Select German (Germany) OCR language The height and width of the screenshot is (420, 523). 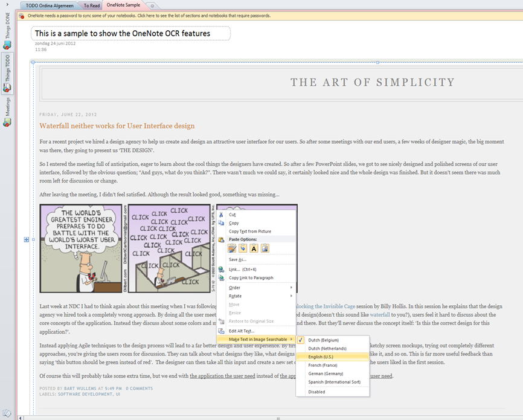pos(333,373)
